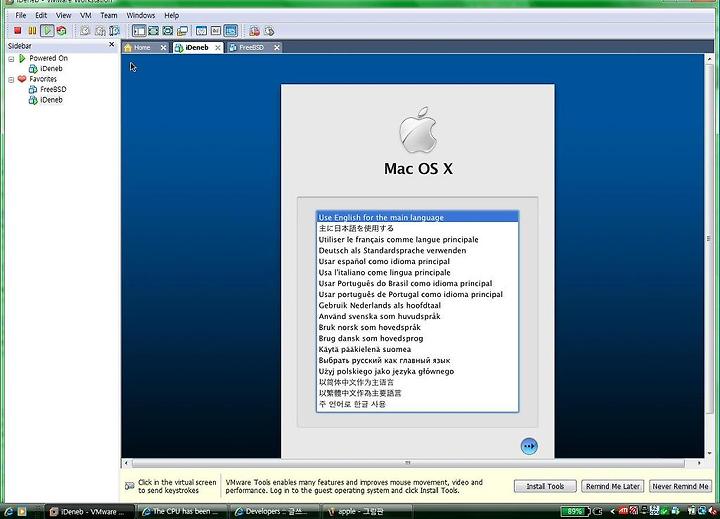
Task: Open the Team menu
Action: click(x=109, y=15)
